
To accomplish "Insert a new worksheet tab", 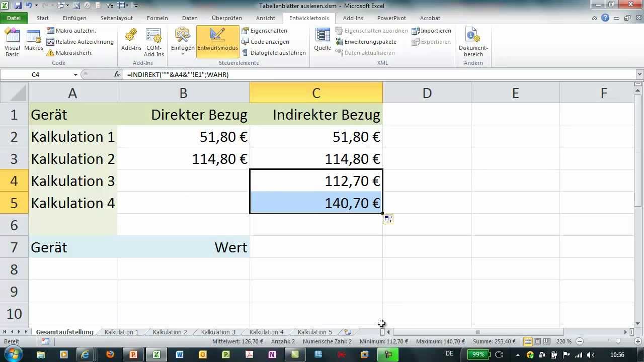I will click(x=348, y=332).
